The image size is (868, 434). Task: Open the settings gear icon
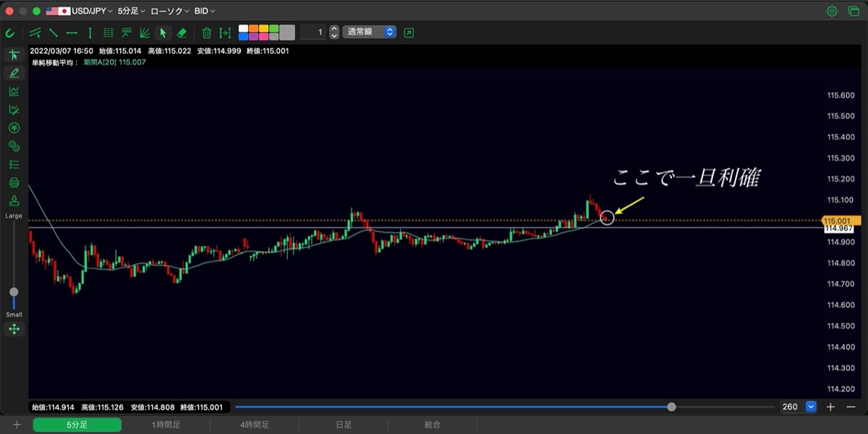pos(832,12)
